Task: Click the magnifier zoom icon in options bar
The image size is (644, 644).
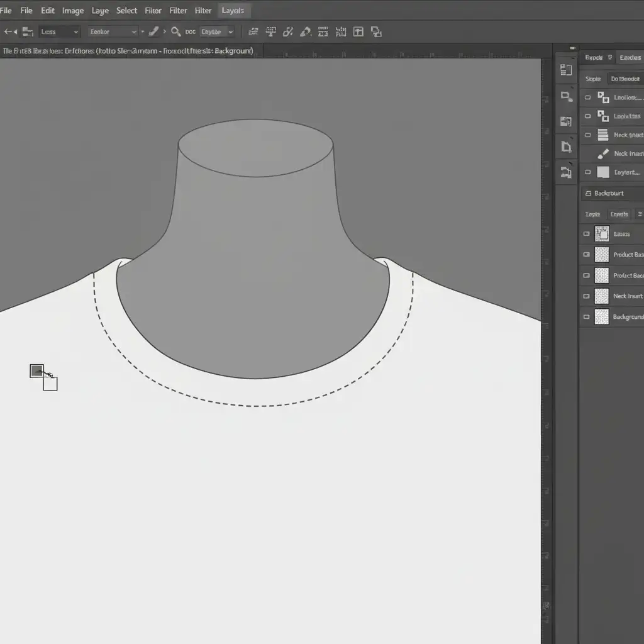Action: click(x=176, y=31)
